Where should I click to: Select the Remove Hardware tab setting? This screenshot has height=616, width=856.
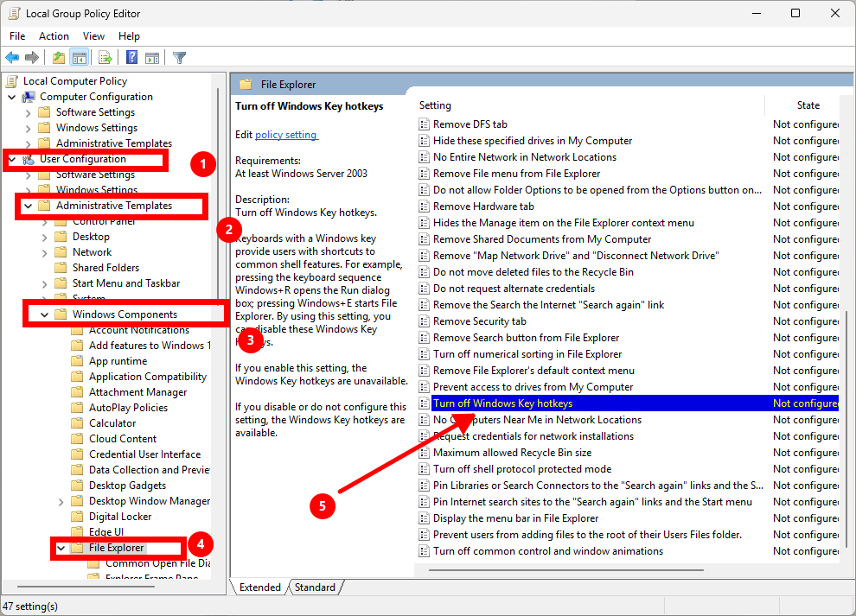point(483,206)
